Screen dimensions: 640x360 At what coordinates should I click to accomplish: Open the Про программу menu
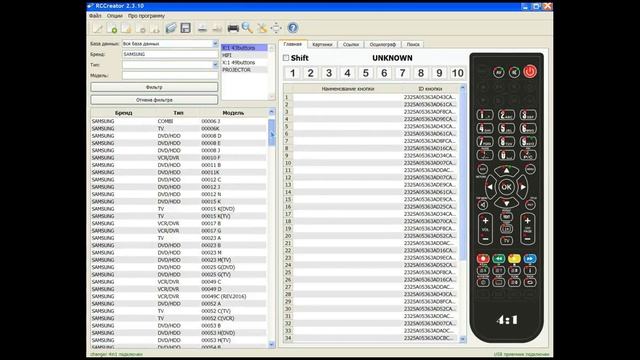pyautogui.click(x=146, y=16)
